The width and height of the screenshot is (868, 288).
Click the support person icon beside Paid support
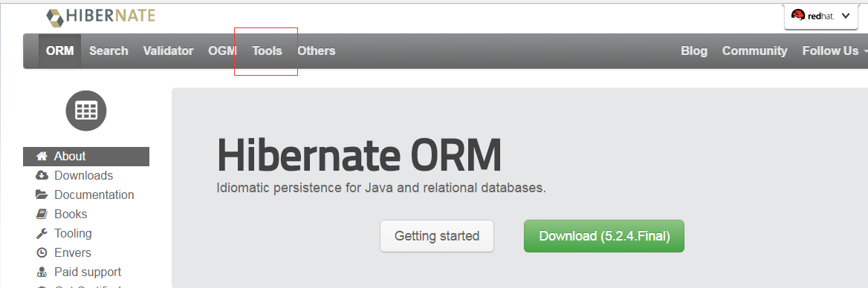42,272
